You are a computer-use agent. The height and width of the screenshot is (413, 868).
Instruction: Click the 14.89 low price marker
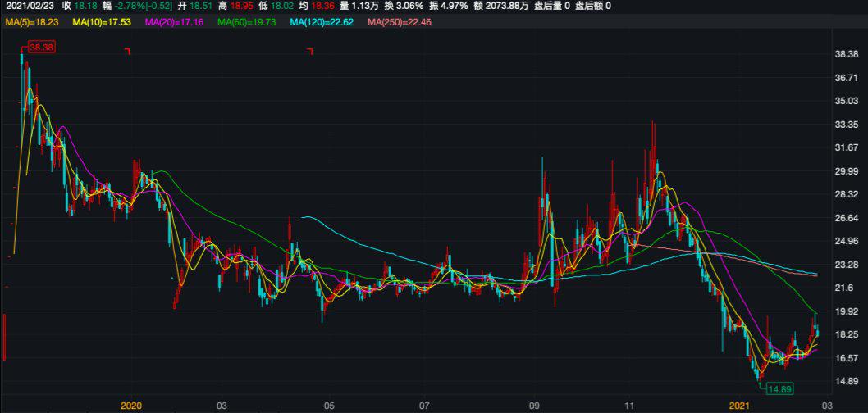pos(777,388)
